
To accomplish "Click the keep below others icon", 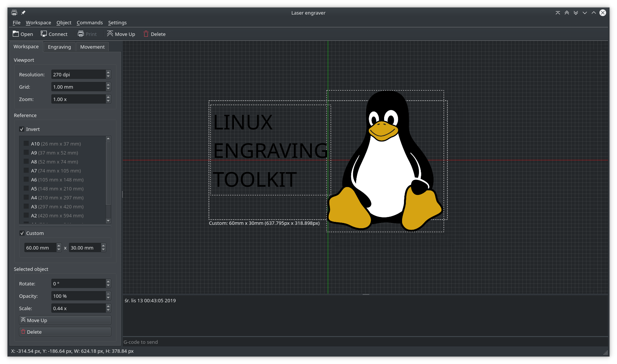I will coord(576,13).
